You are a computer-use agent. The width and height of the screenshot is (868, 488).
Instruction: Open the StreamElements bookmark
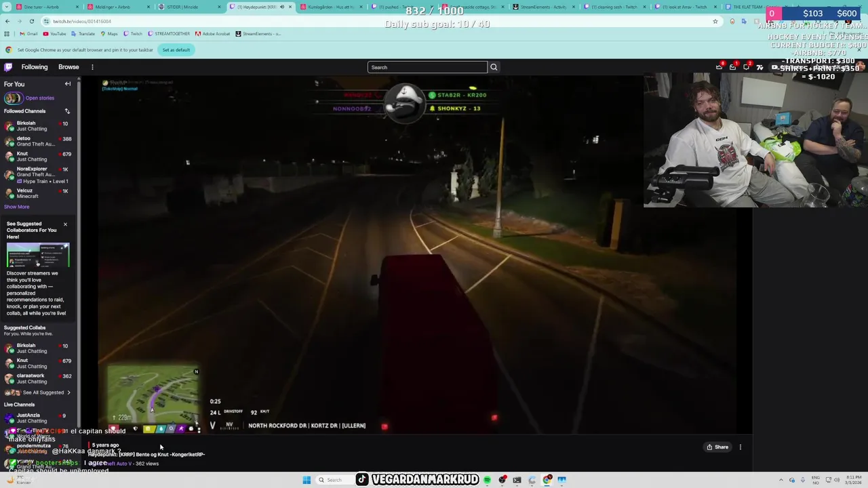(258, 34)
